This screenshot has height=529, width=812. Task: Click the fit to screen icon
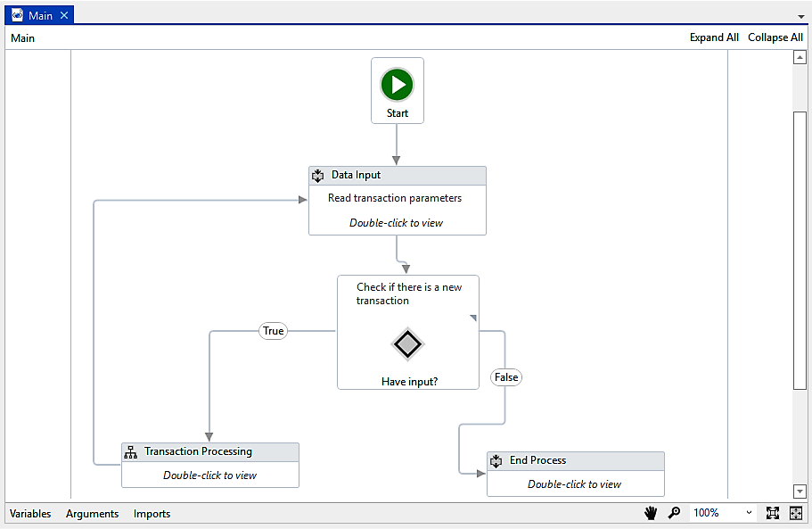(773, 513)
